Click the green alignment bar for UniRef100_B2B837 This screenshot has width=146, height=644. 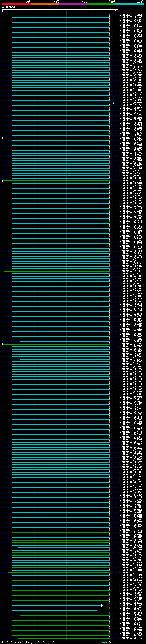tap(56, 181)
